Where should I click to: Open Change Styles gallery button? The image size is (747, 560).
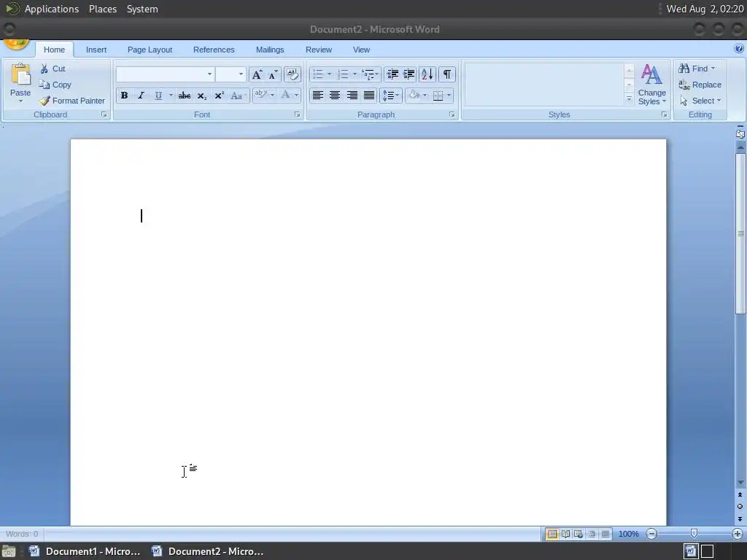(652, 85)
